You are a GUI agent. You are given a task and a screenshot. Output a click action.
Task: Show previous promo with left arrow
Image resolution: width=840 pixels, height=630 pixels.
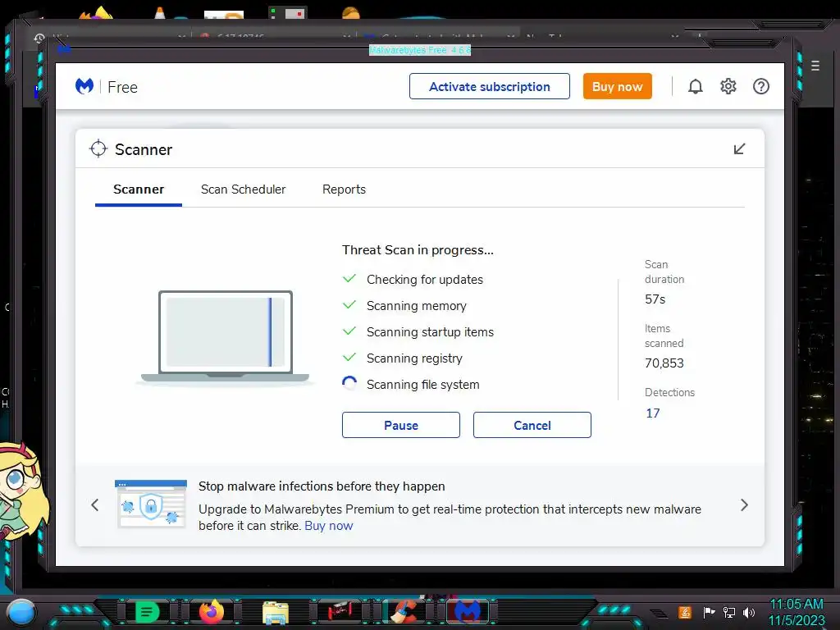pos(95,504)
